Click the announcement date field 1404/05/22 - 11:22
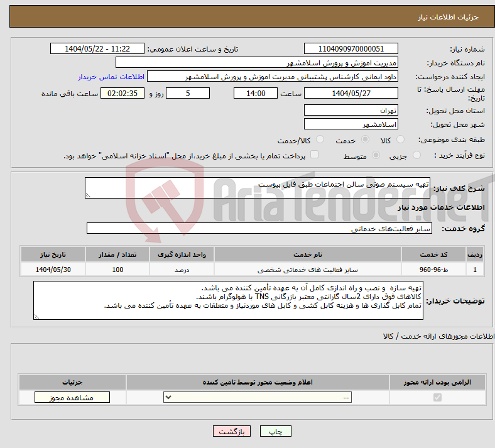 coord(97,48)
